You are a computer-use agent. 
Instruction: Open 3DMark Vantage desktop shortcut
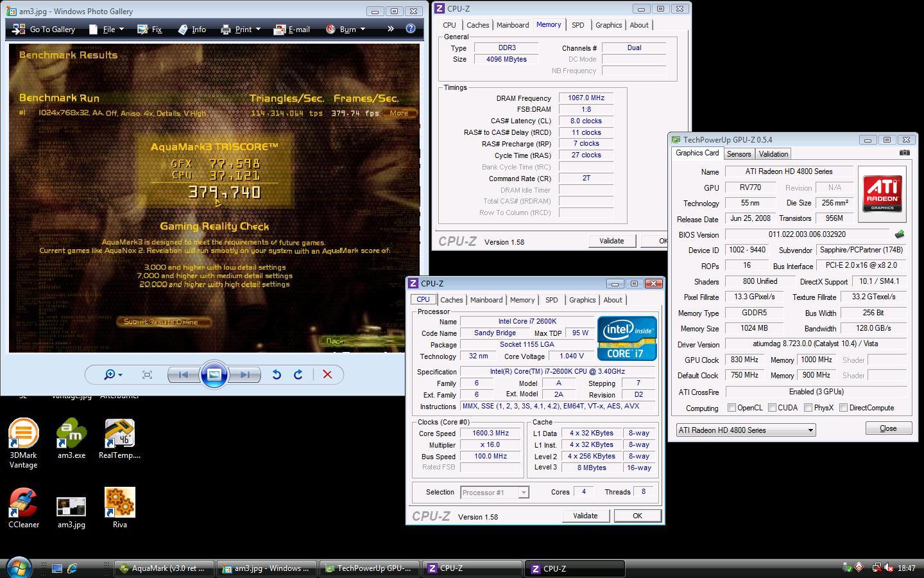24,444
